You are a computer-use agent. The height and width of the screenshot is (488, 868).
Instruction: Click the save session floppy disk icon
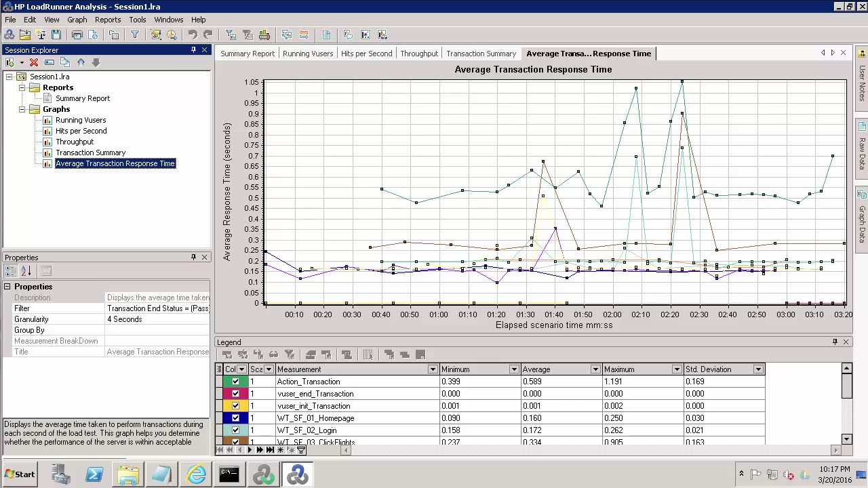tap(56, 35)
